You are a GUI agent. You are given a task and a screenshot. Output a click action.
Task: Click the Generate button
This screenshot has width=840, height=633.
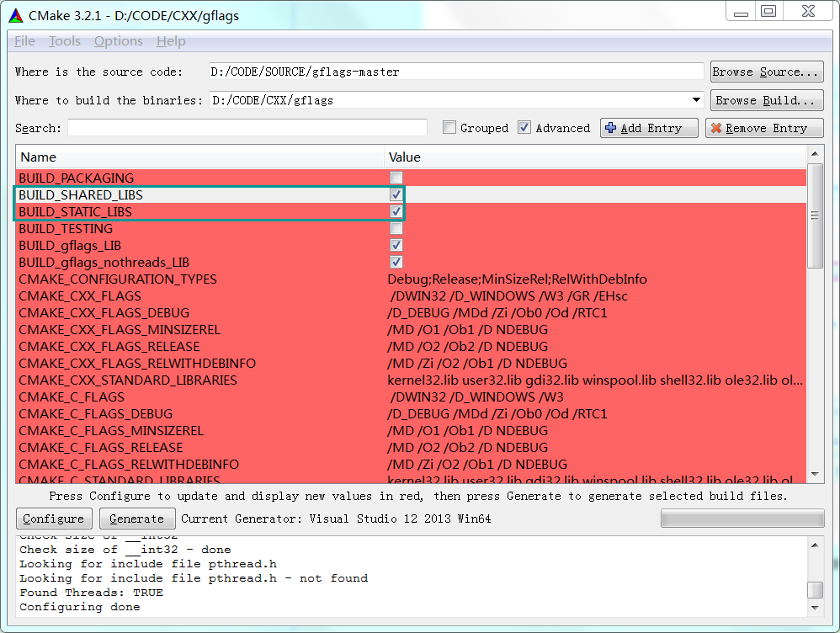(137, 519)
